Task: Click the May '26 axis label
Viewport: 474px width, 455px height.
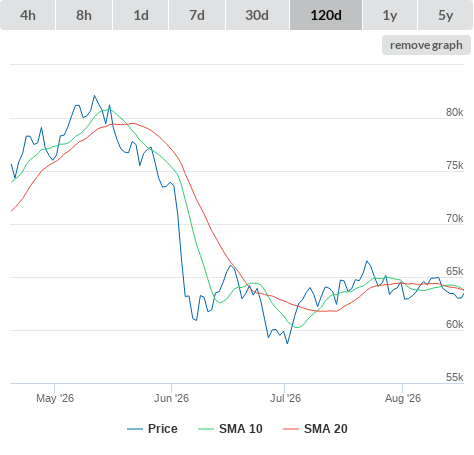Action: click(x=55, y=398)
